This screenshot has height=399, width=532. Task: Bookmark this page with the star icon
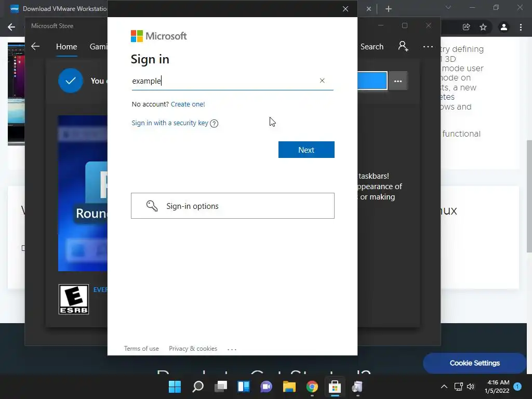point(483,27)
